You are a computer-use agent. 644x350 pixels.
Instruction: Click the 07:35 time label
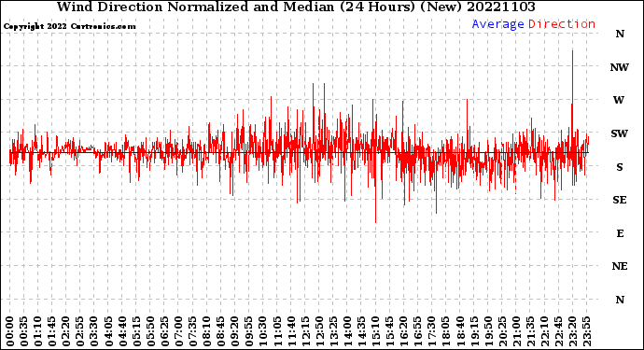pos(192,331)
